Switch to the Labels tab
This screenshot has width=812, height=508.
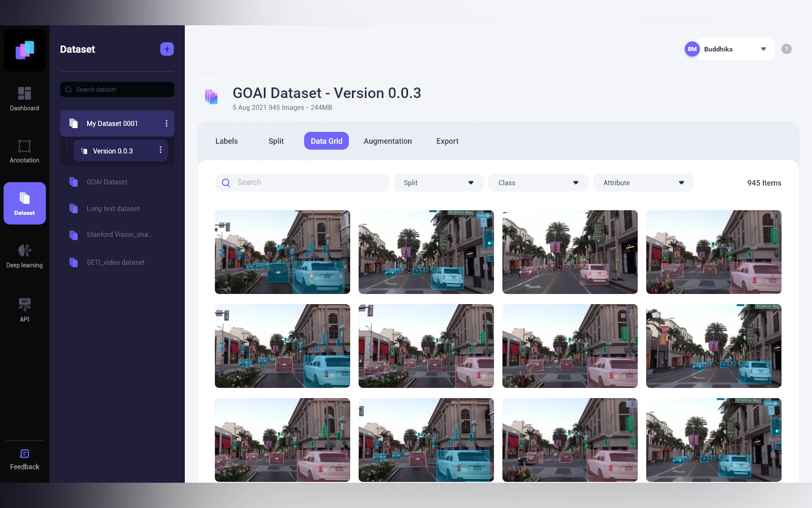(226, 141)
